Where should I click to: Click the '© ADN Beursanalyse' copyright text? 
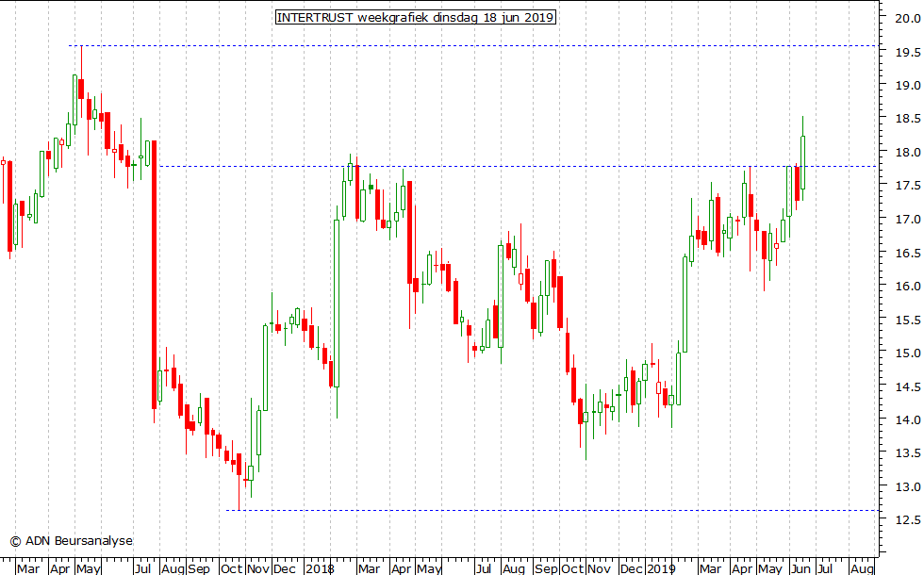(72, 541)
